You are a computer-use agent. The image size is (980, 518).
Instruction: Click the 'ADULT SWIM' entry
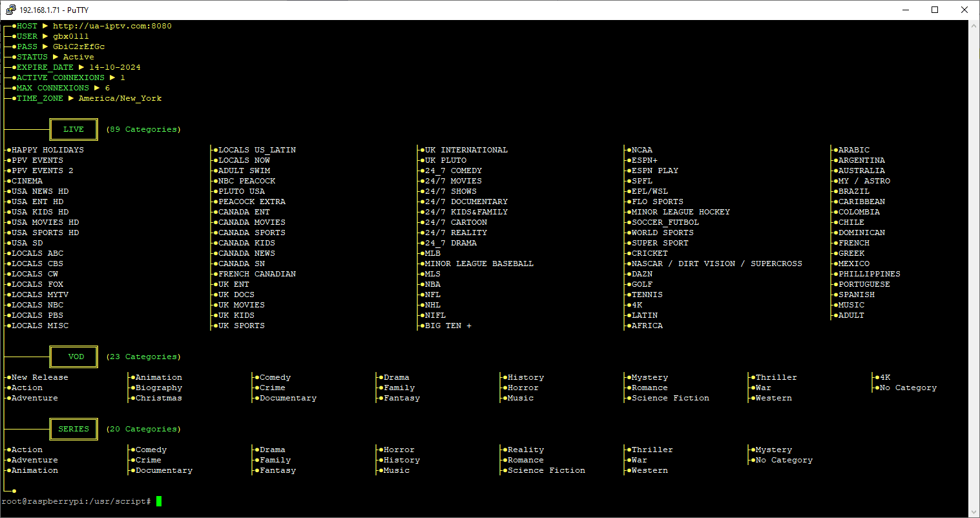244,171
